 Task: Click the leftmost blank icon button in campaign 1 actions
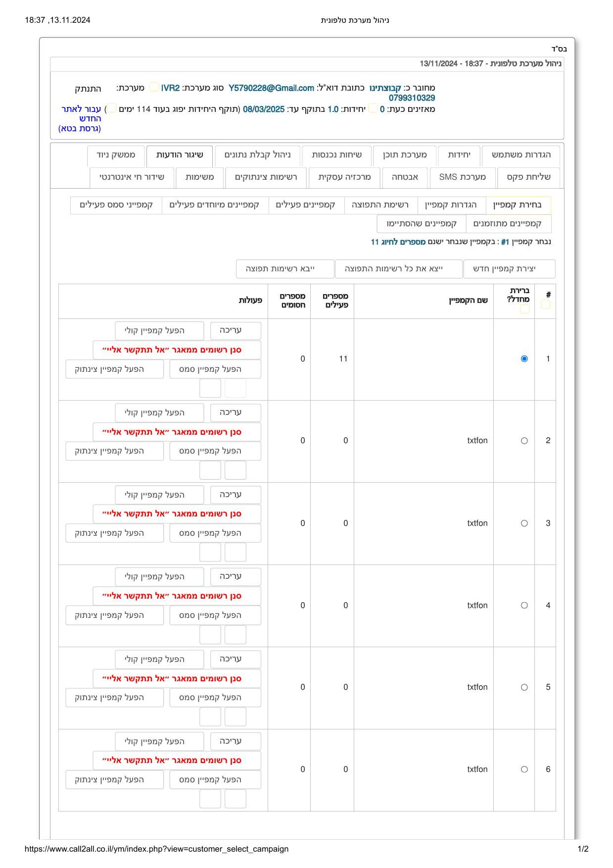(x=210, y=388)
